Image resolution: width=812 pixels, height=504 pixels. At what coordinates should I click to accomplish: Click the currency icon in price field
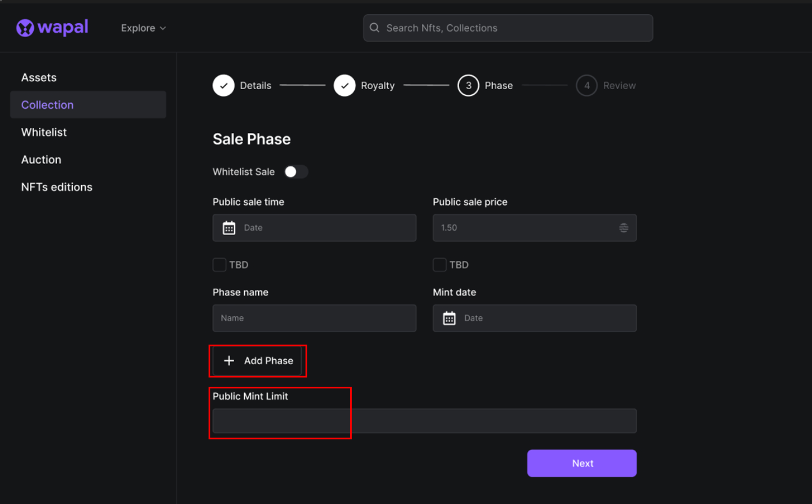pos(624,228)
